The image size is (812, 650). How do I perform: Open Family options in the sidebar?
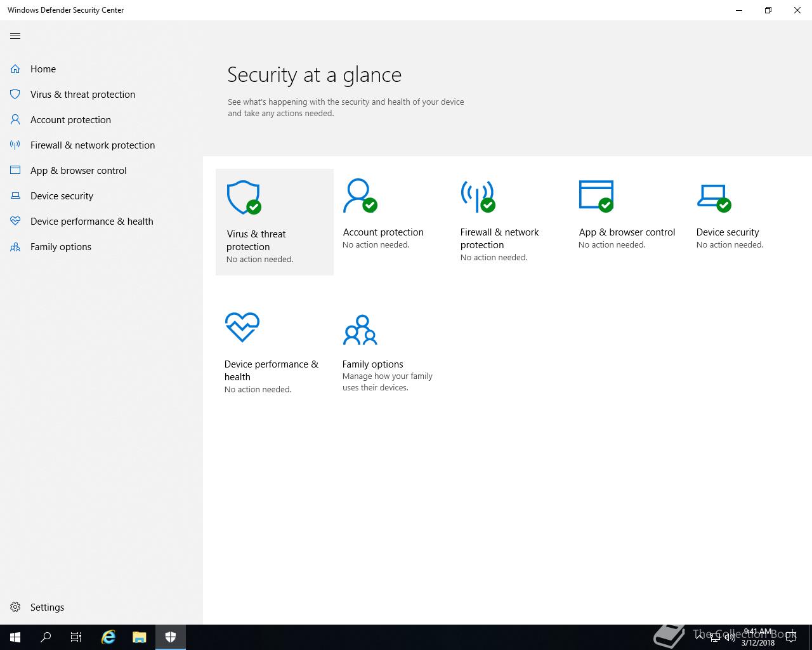point(101,247)
